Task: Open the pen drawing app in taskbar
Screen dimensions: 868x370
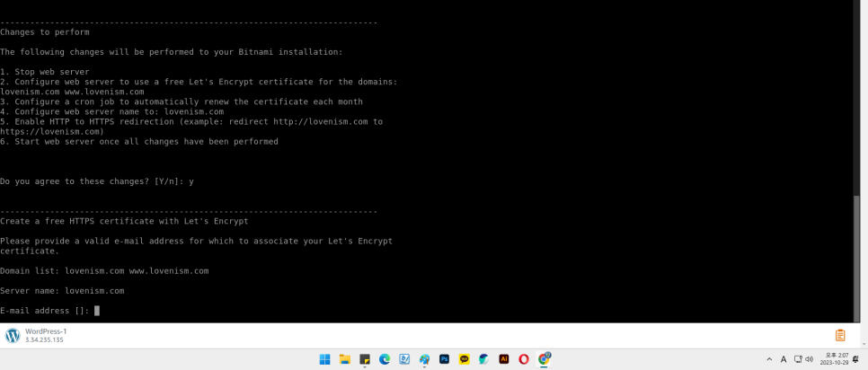Action: [x=404, y=359]
